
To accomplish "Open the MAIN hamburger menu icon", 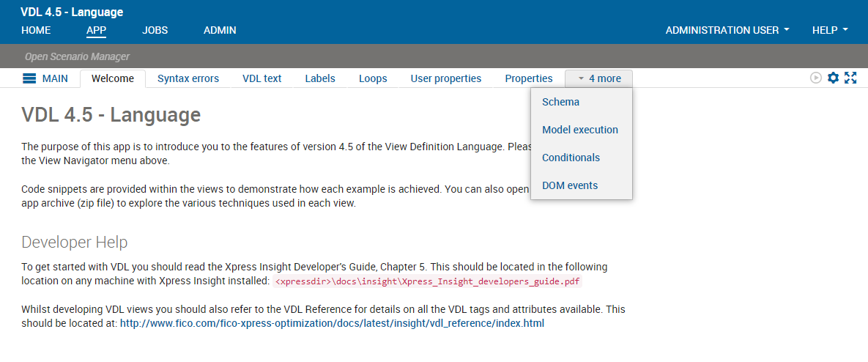I will coord(29,78).
